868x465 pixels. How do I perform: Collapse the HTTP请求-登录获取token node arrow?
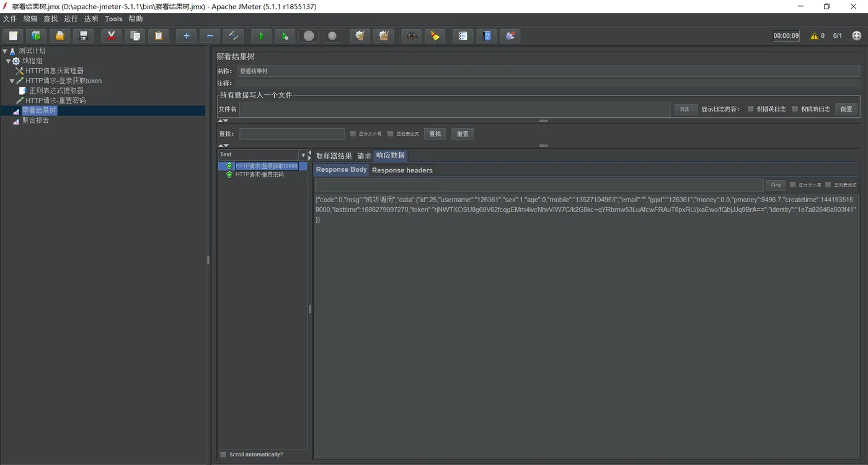pyautogui.click(x=12, y=81)
